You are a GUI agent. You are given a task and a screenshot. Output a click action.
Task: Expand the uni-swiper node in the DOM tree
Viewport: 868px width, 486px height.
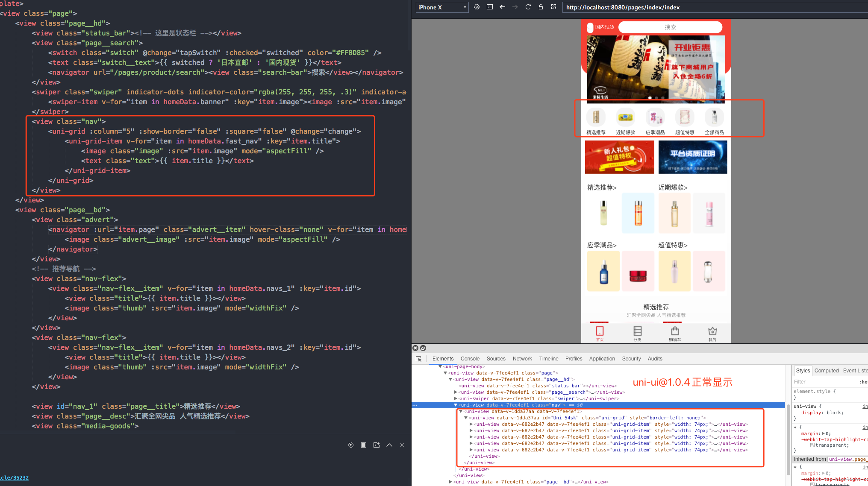click(456, 398)
